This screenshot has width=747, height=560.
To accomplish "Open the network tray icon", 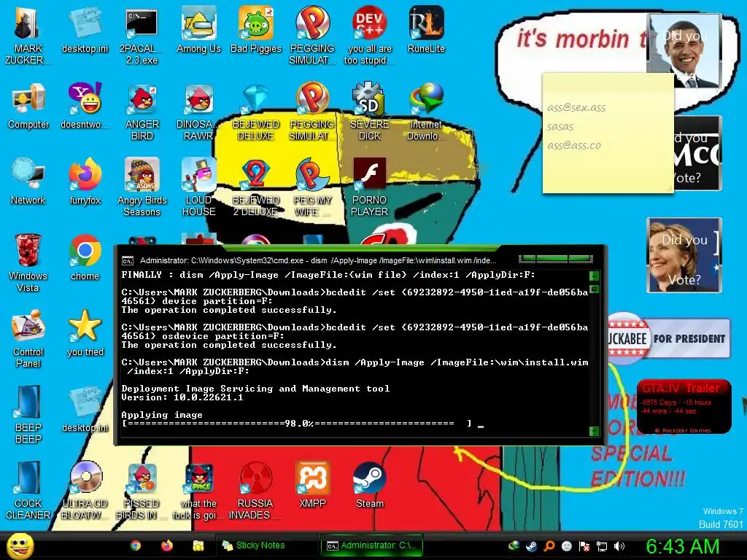I will 602,546.
